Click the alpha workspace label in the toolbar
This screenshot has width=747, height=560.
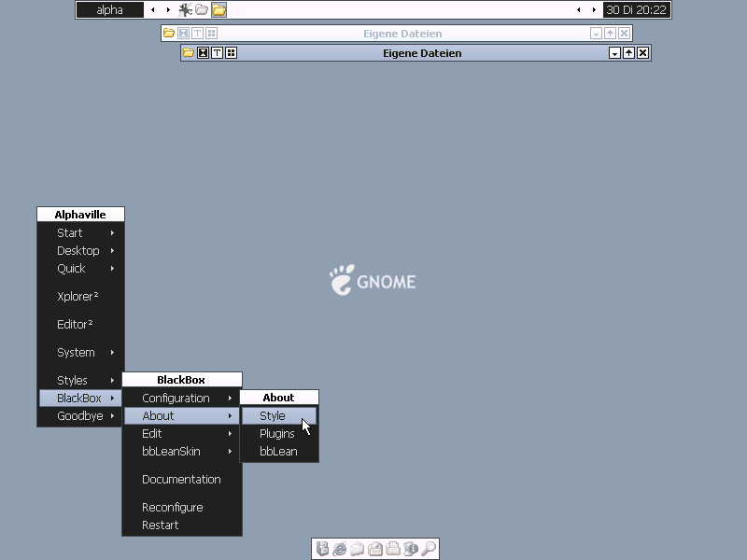pos(110,9)
